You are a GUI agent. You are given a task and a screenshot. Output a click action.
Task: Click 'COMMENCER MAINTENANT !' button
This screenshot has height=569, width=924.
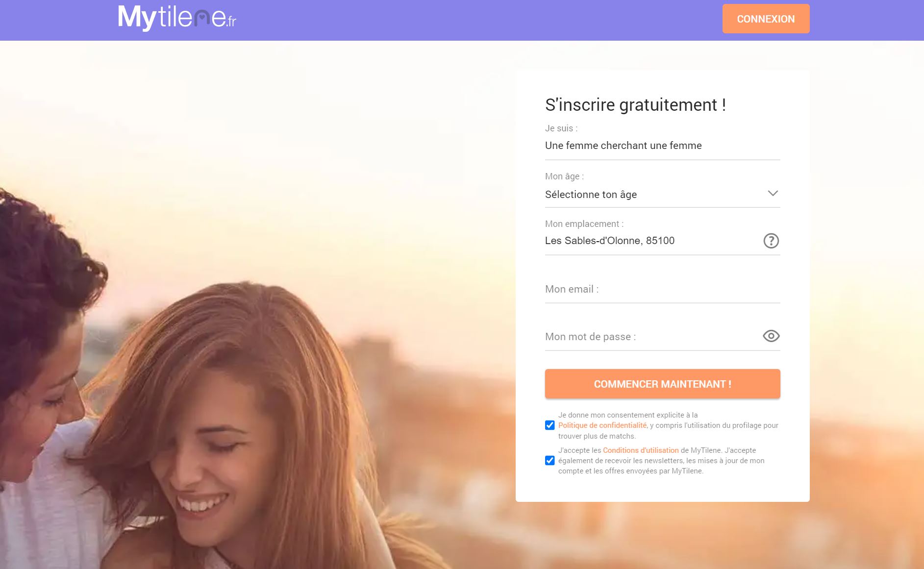(x=662, y=384)
